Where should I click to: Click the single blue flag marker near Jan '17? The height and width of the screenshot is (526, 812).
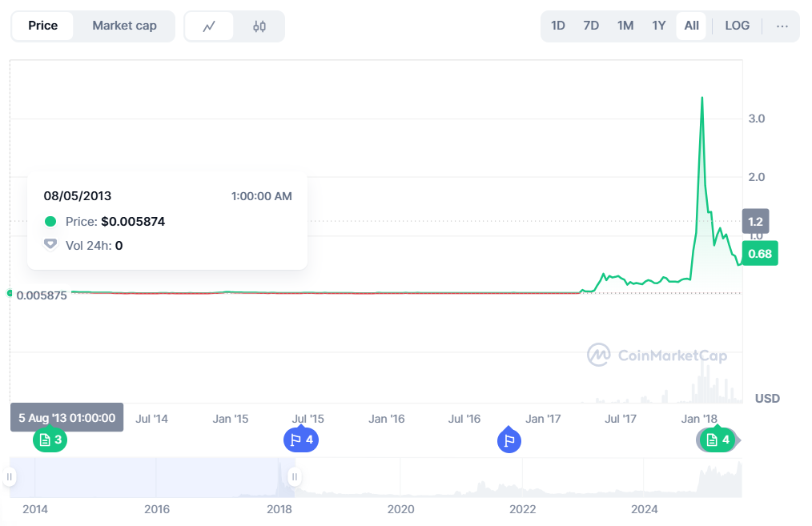click(x=509, y=440)
